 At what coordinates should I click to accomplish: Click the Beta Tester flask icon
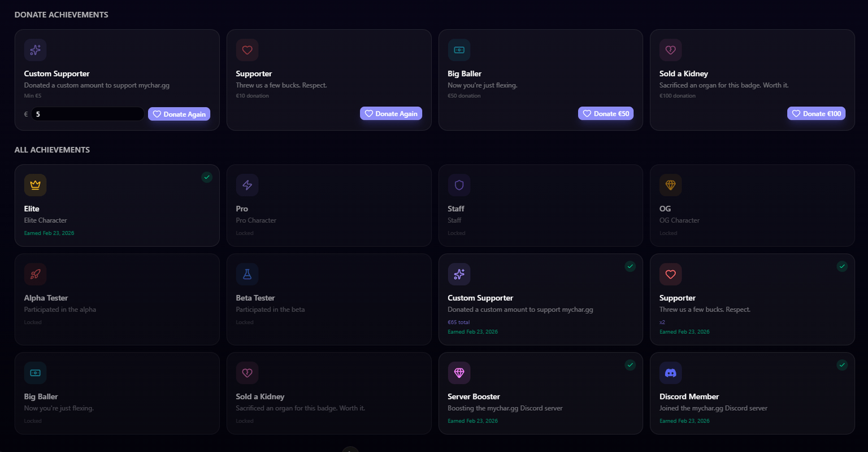[x=247, y=274]
